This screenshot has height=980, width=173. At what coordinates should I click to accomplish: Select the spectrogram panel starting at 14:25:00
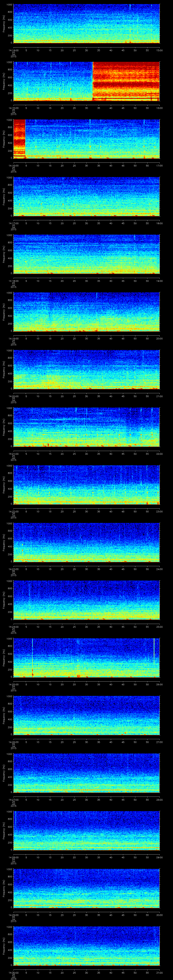point(86,657)
